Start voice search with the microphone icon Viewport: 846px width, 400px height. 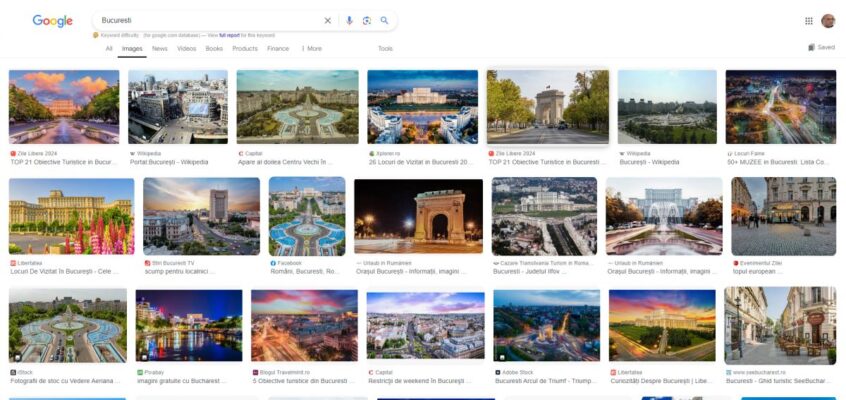coord(349,21)
